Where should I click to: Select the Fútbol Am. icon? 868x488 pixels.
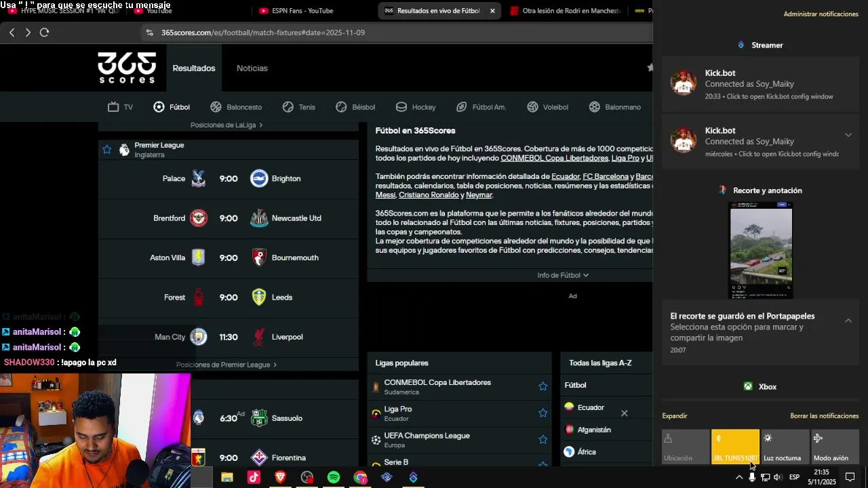coord(461,107)
